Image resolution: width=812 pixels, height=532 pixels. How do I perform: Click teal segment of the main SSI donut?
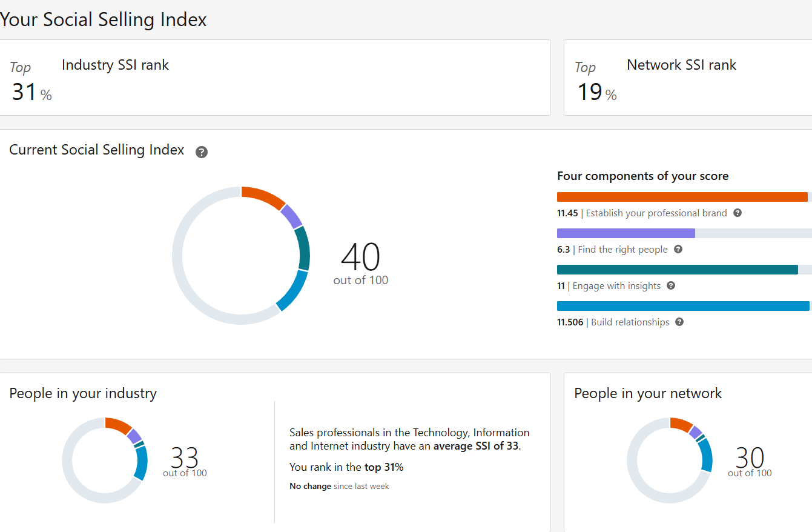[x=304, y=248]
